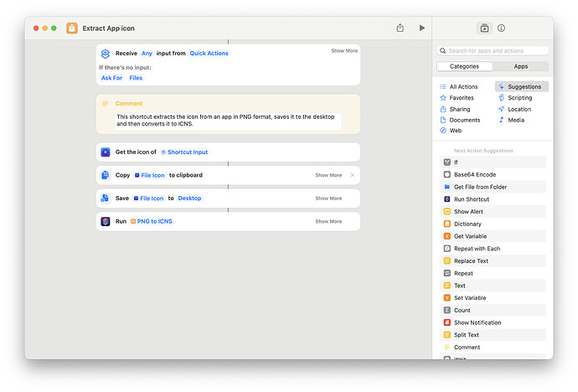578x392 pixels.
Task: Choose a different shortcut than PNG to ICNS
Action: tap(152, 221)
